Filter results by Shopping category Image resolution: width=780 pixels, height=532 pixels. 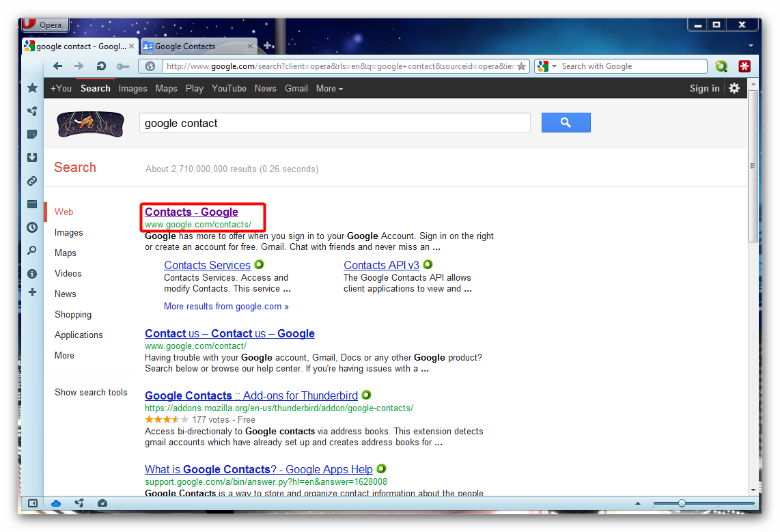click(x=73, y=315)
